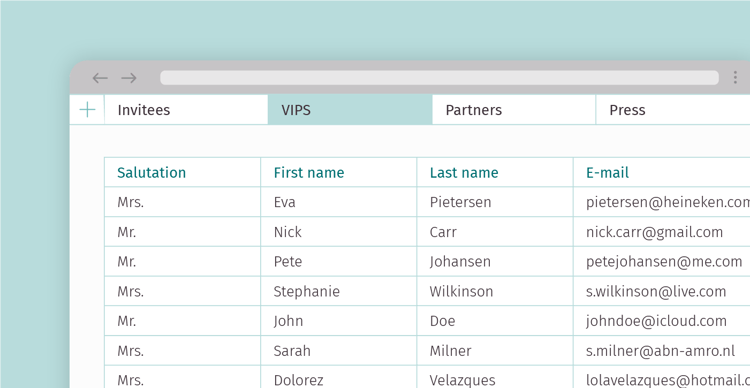The height and width of the screenshot is (388, 750).
Task: Click the browser back arrow
Action: [100, 78]
